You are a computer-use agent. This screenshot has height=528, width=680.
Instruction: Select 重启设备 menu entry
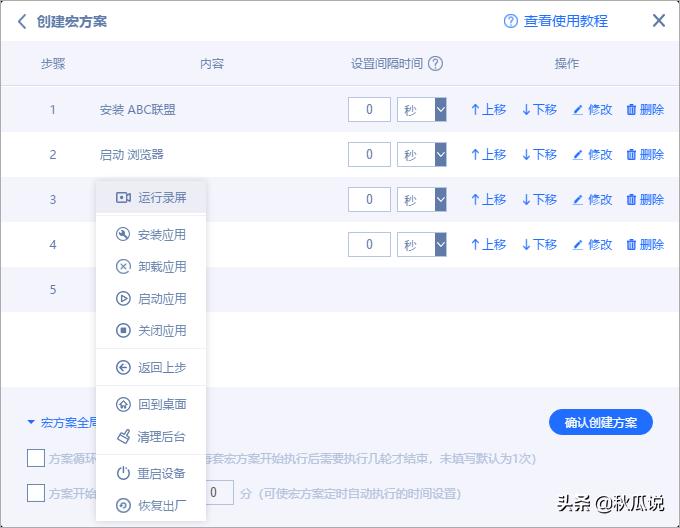click(x=151, y=473)
